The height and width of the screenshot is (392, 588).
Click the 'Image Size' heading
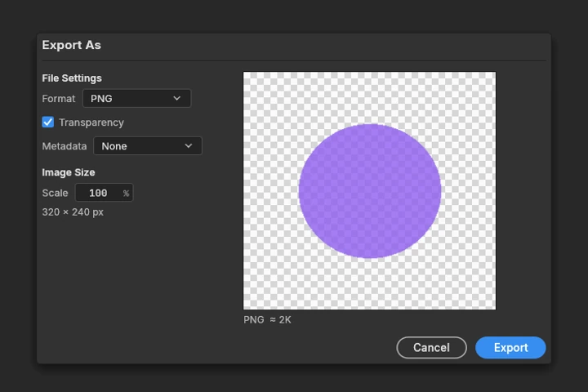click(69, 172)
